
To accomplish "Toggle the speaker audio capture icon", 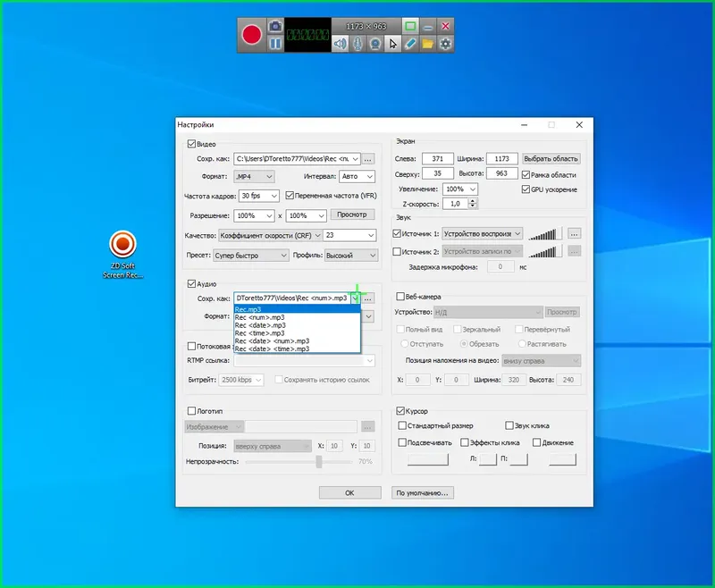I will pyautogui.click(x=340, y=43).
